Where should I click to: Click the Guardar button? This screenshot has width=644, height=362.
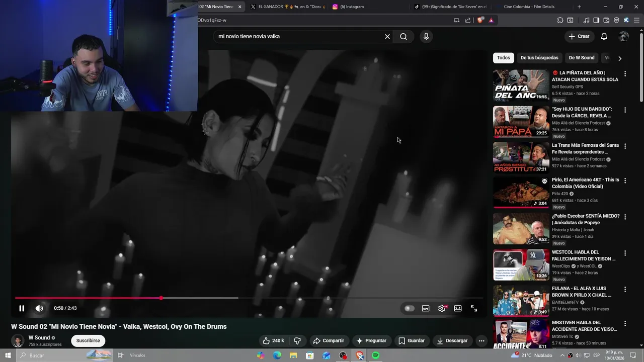click(x=412, y=340)
